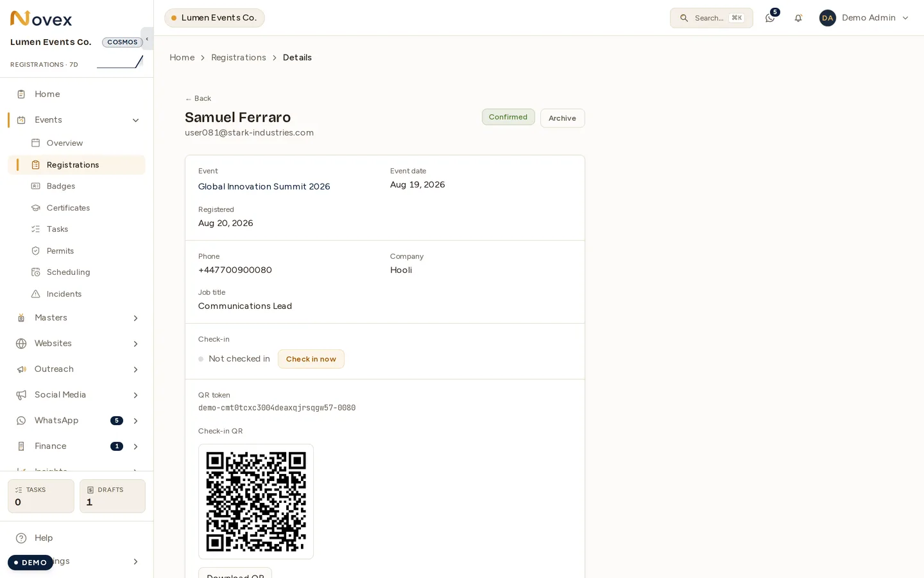The height and width of the screenshot is (578, 924).
Task: Click the Incidents warning triangle icon
Action: coord(36,294)
